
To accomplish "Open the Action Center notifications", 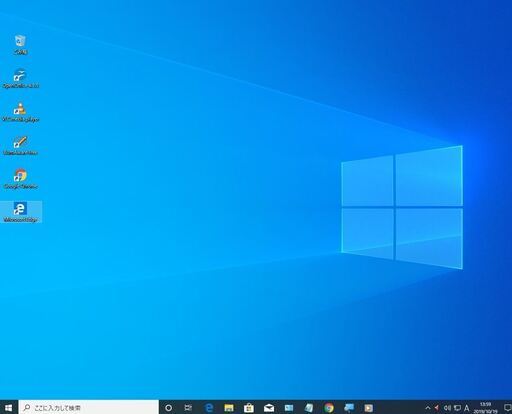I will (507, 408).
